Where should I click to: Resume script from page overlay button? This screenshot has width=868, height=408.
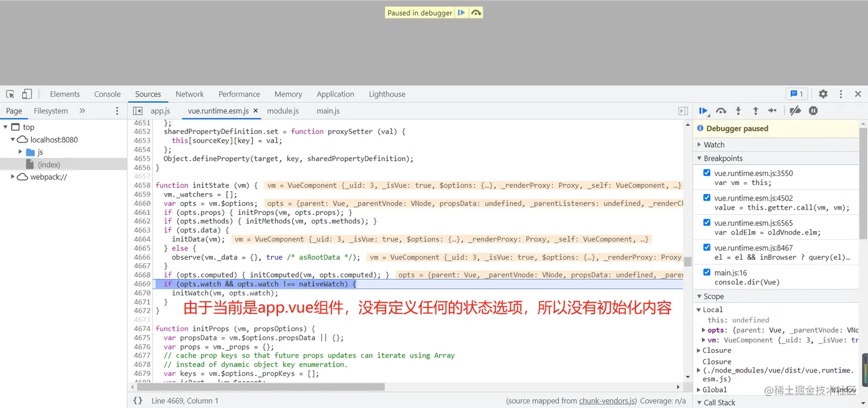coord(462,13)
